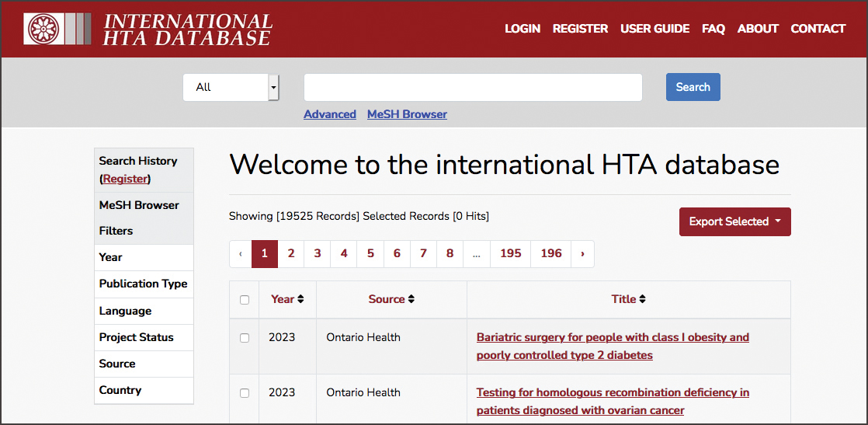The image size is (868, 425).
Task: Go to next page using right chevron
Action: pyautogui.click(x=582, y=253)
